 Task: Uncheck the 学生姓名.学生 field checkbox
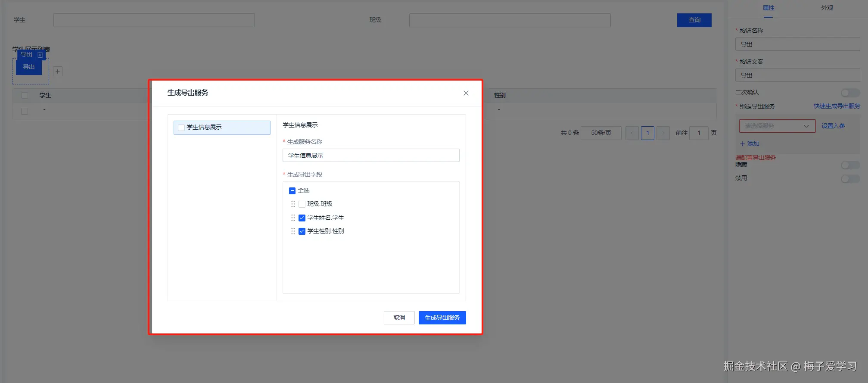pos(302,218)
